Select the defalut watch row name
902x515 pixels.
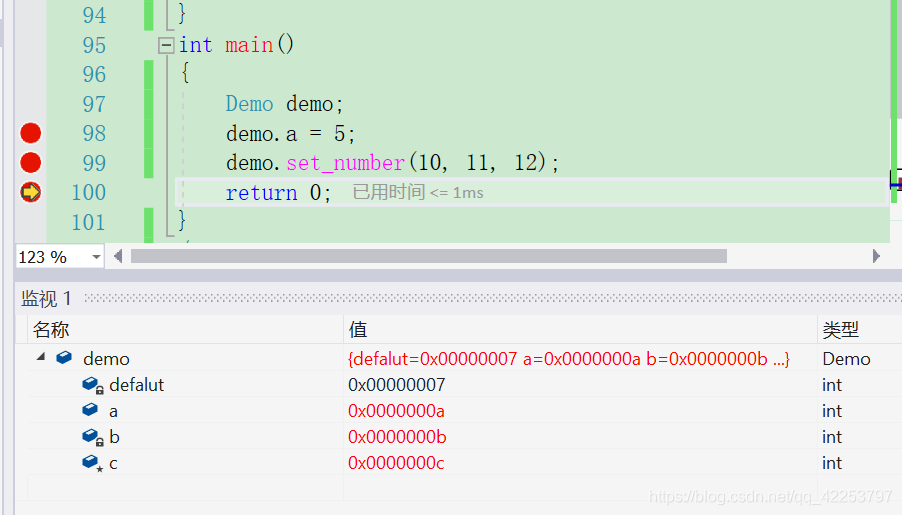[136, 384]
